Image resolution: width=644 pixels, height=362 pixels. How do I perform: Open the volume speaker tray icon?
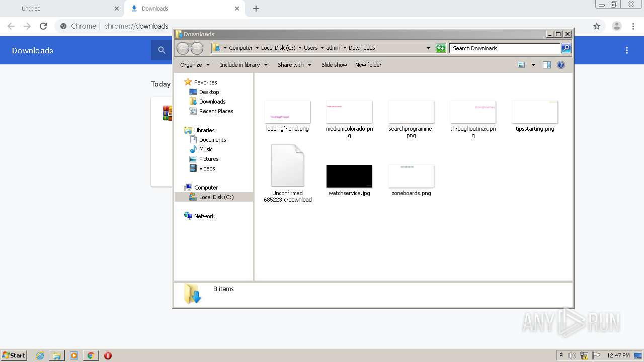click(x=572, y=355)
